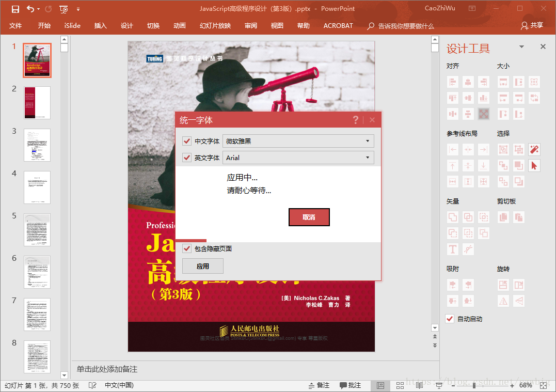Open 批注 comments in status bar
The image size is (556, 392).
coord(350,385)
